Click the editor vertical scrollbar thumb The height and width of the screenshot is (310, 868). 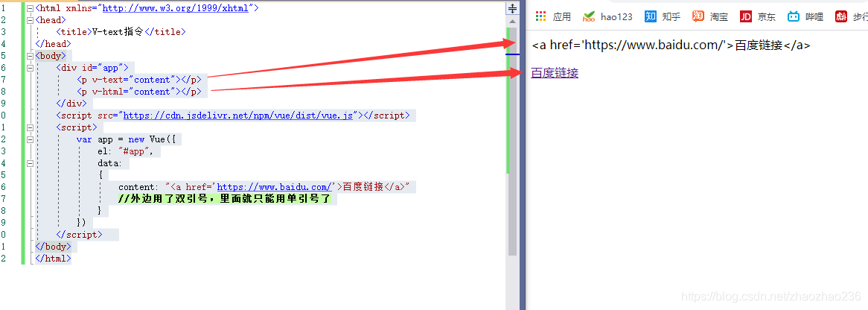[513, 142]
